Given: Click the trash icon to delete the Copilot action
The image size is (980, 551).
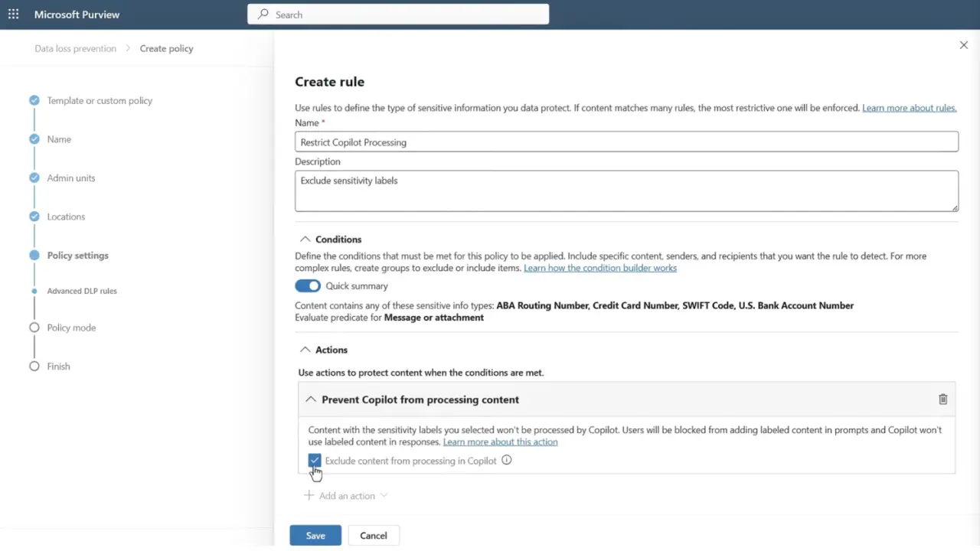Looking at the screenshot, I should click(942, 399).
